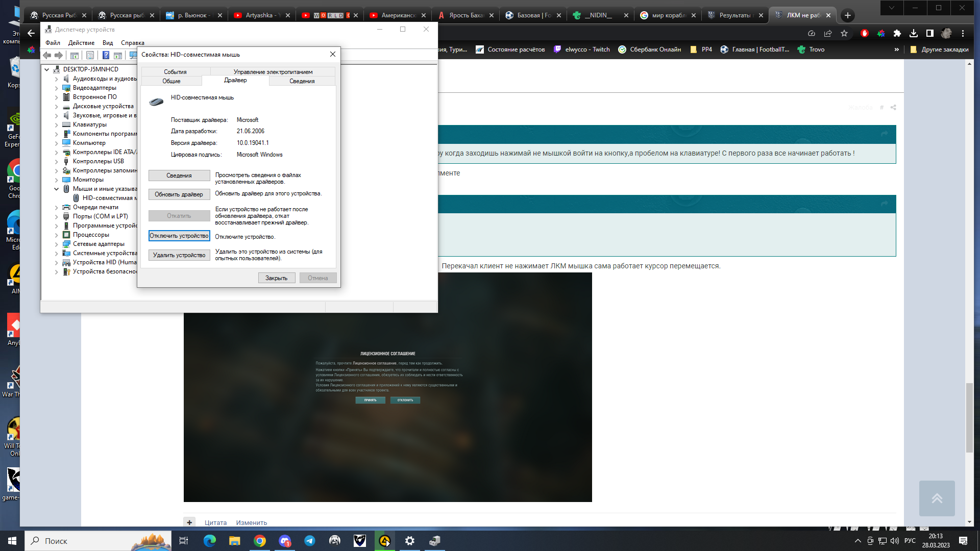
Task: Click the share icon beside the post header
Action: tap(893, 108)
